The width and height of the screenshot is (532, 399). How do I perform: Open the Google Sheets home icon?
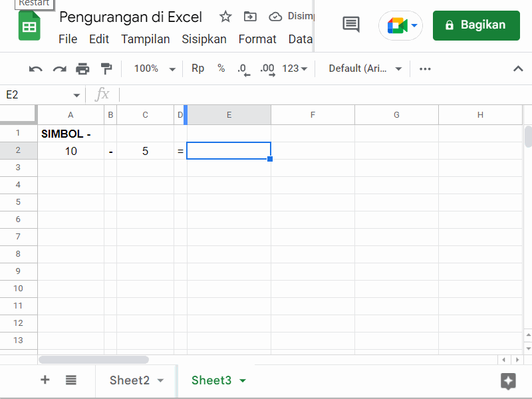(29, 26)
